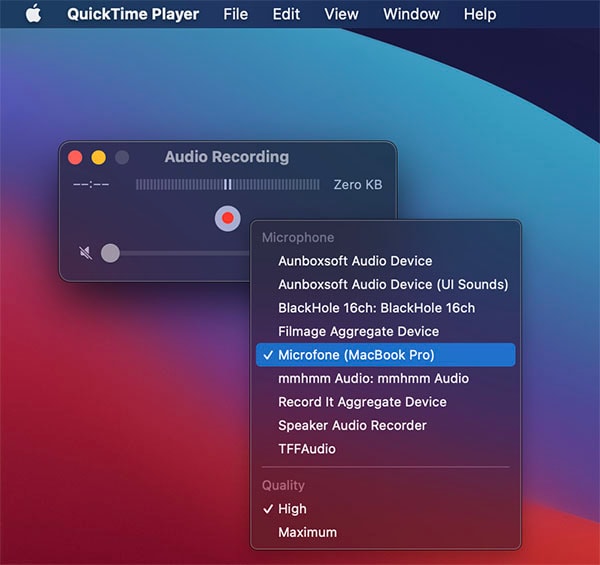Open the View menu

point(341,15)
